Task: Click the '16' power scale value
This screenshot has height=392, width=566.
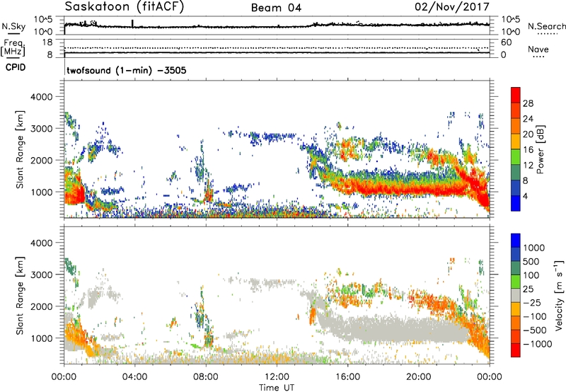Action: point(528,150)
